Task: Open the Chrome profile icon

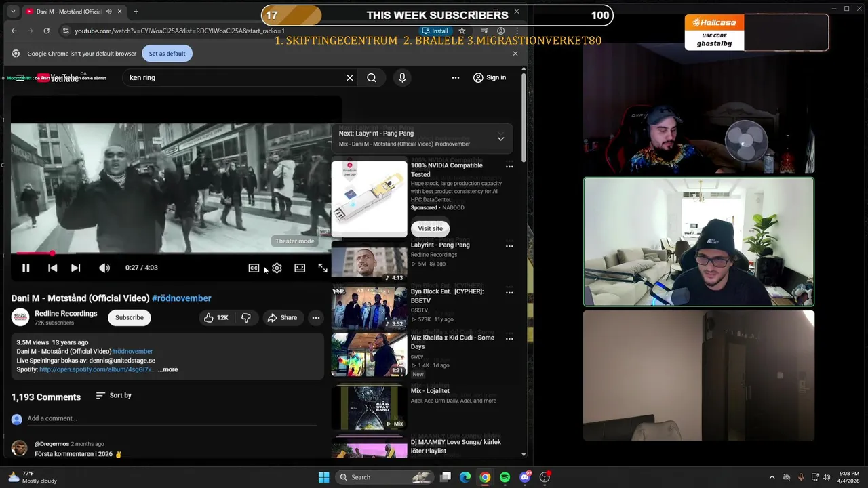Action: click(x=500, y=30)
